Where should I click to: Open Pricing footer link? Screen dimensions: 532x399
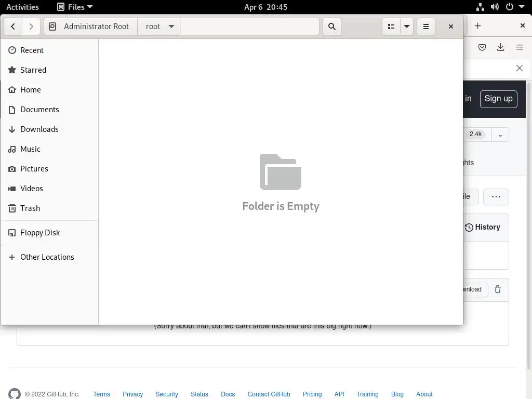pyautogui.click(x=312, y=394)
